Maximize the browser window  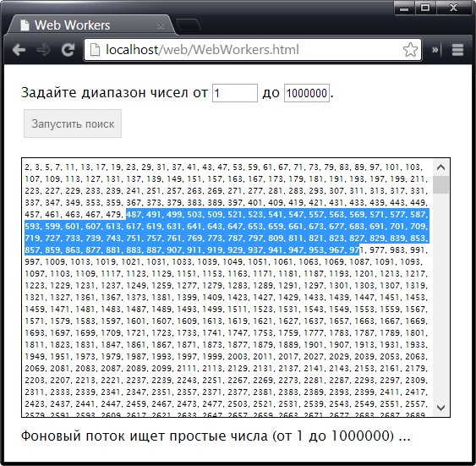(x=425, y=8)
